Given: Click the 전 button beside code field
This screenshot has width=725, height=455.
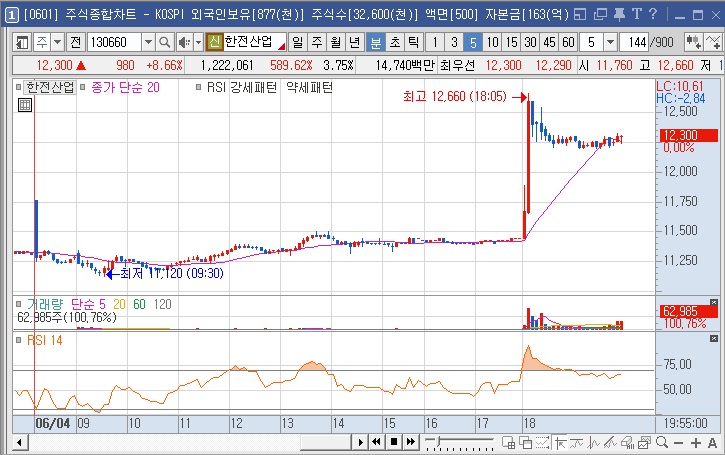Looking at the screenshot, I should tap(75, 43).
